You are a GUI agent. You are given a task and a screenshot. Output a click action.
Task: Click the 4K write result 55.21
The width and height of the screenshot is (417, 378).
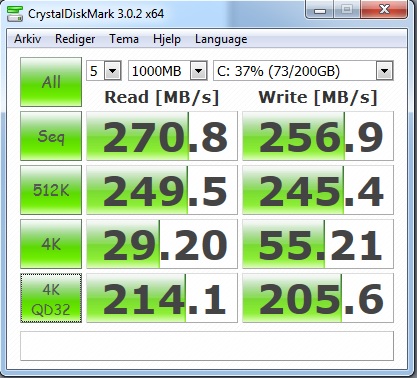(x=318, y=244)
